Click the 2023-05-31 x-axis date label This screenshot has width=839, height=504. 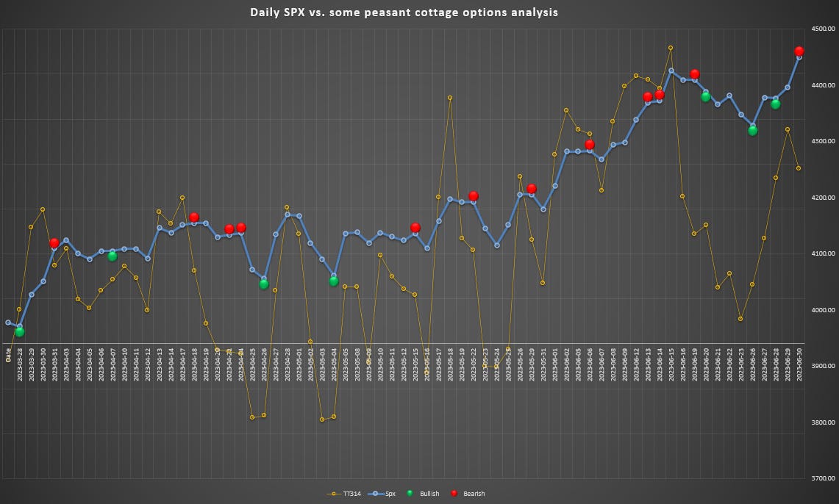[543, 364]
